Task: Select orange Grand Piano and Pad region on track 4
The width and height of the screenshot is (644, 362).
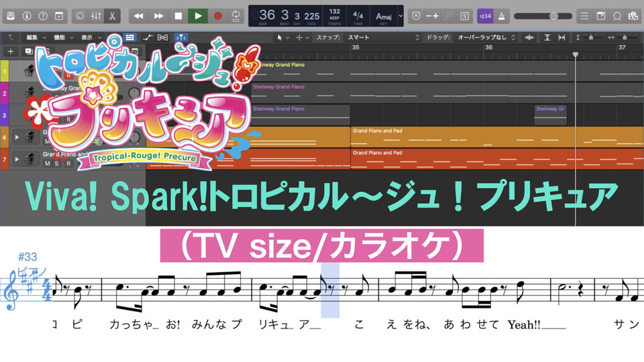Action: [x=496, y=137]
